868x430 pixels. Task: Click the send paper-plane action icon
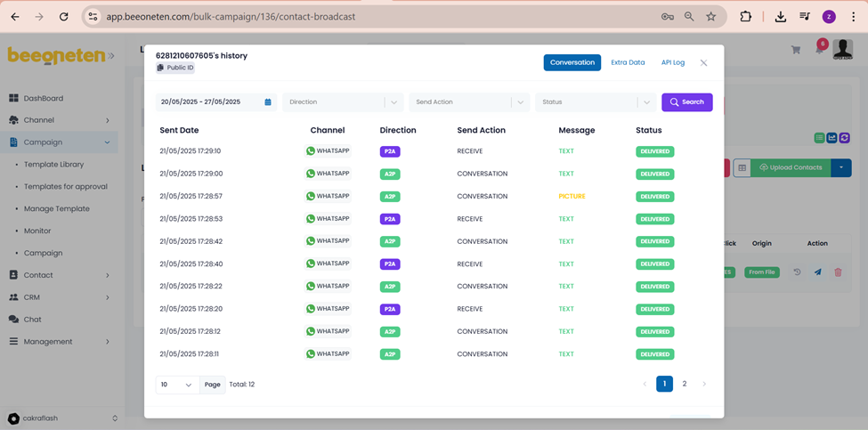click(x=817, y=272)
